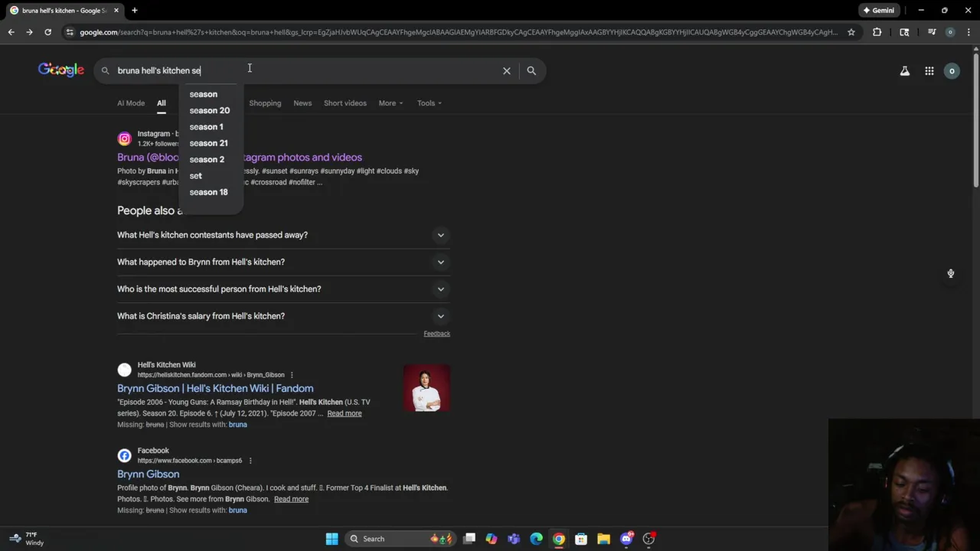Clear the search box with the X

(506, 70)
